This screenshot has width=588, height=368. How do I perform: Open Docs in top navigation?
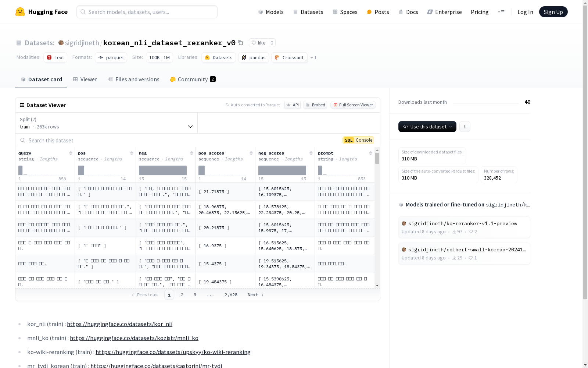[x=408, y=12]
